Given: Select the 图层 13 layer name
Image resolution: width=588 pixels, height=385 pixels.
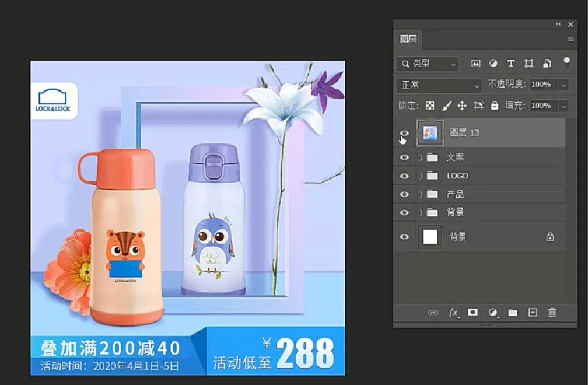Looking at the screenshot, I should (464, 132).
